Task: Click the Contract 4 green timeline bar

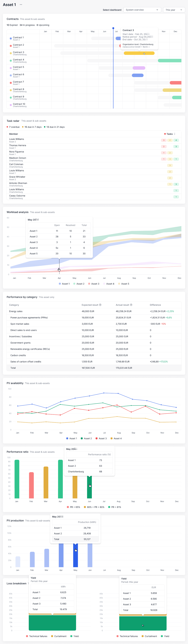Action: point(170,60)
